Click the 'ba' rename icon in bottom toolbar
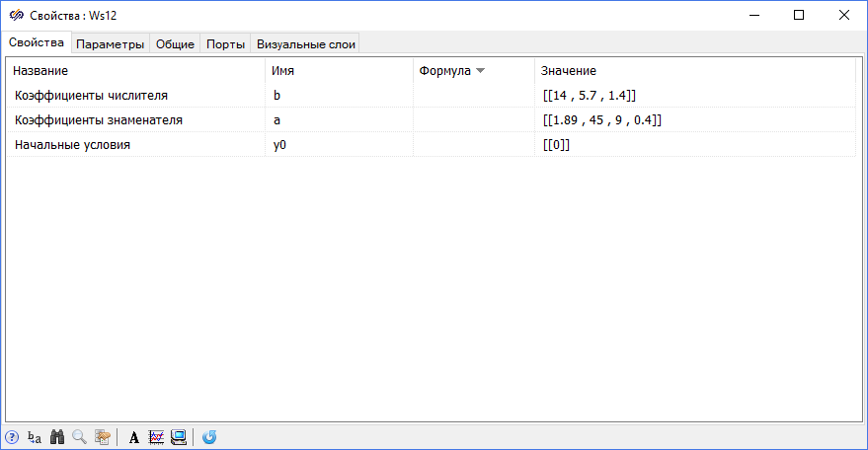This screenshot has height=450, width=868. click(x=35, y=437)
